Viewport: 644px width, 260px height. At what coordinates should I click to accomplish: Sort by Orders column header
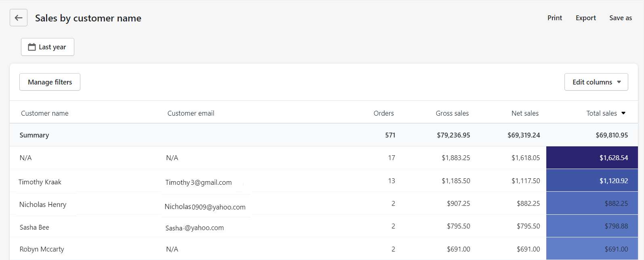(x=384, y=113)
